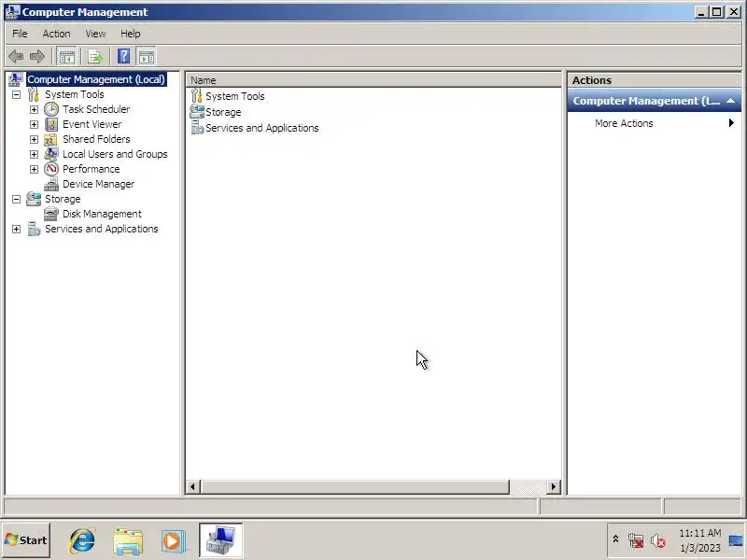Select 'Services and Applications' text in Name list
Image resolution: width=747 pixels, height=560 pixels.
click(262, 128)
